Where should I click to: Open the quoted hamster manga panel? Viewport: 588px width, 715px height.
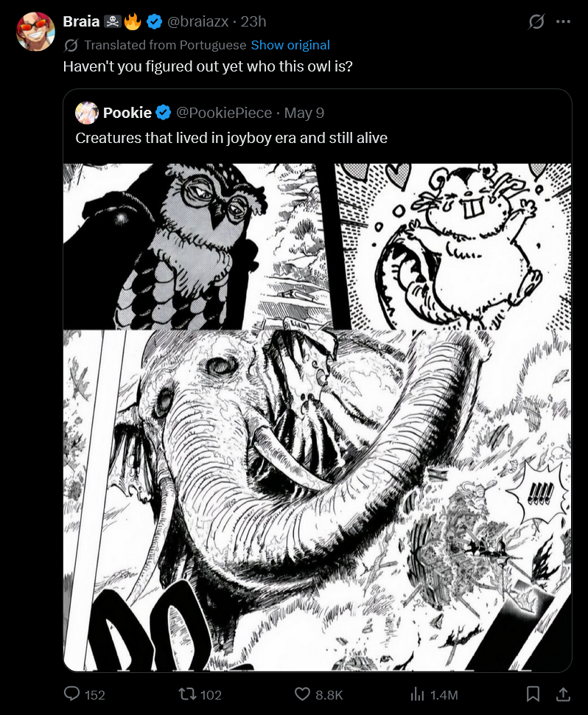[454, 246]
